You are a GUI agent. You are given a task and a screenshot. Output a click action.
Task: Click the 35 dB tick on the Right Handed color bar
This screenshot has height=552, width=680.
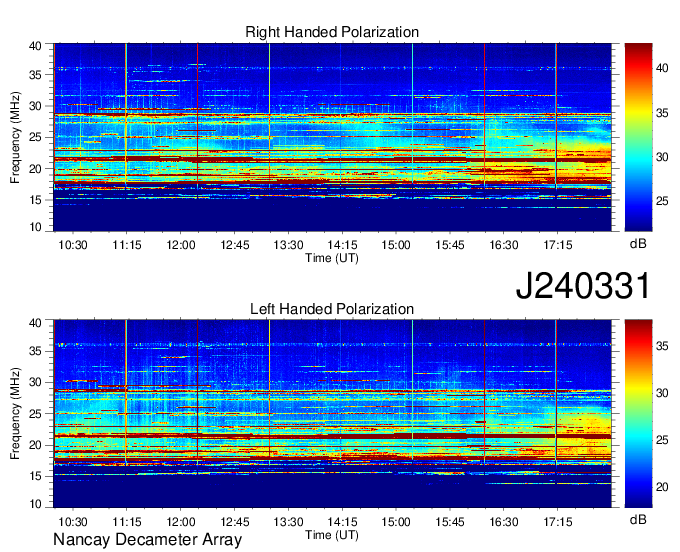662,113
